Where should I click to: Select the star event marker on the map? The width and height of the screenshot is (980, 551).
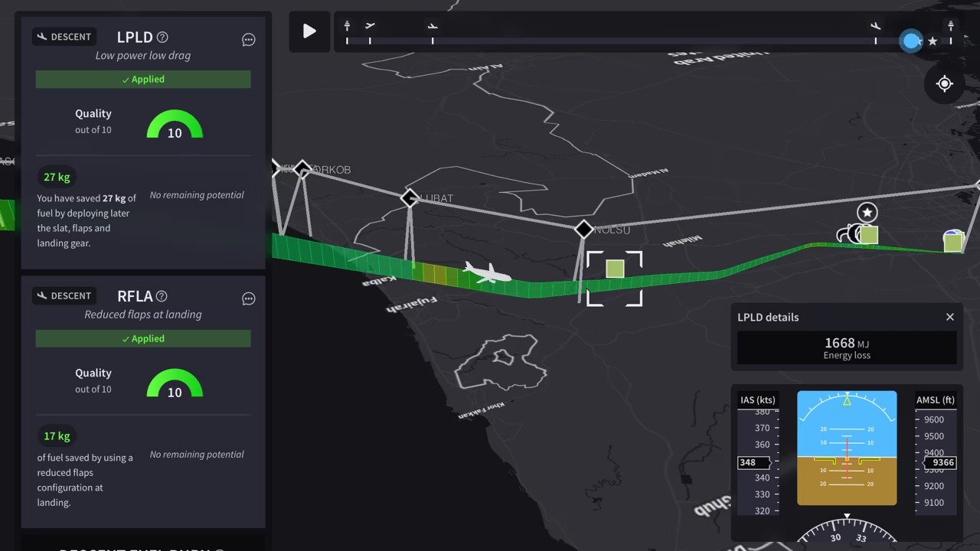pyautogui.click(x=867, y=213)
